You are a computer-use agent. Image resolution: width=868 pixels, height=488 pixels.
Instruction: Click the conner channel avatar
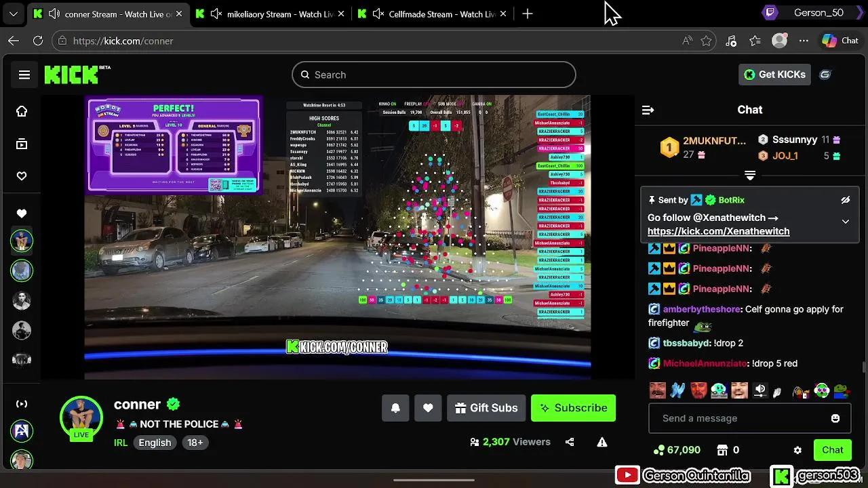click(81, 416)
